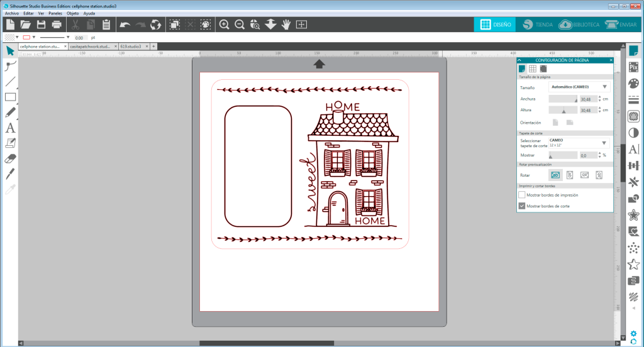Click the Undo arrow icon
The width and height of the screenshot is (644, 347).
click(x=125, y=25)
